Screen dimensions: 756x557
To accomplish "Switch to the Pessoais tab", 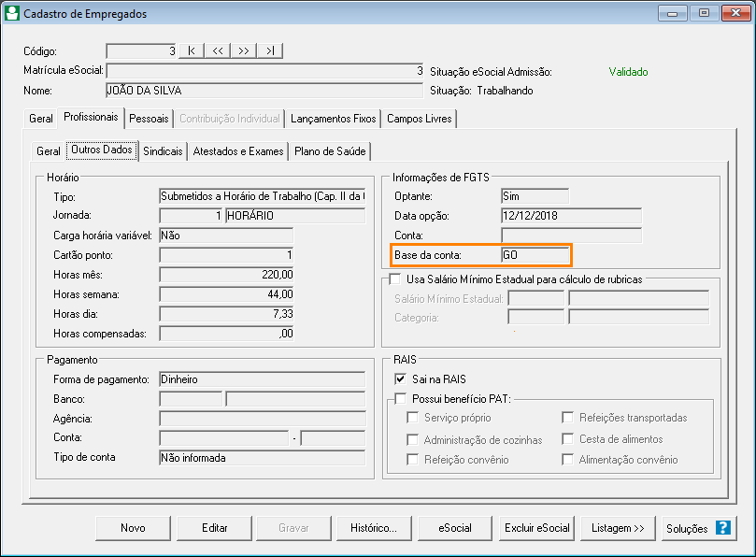I will pyautogui.click(x=149, y=119).
